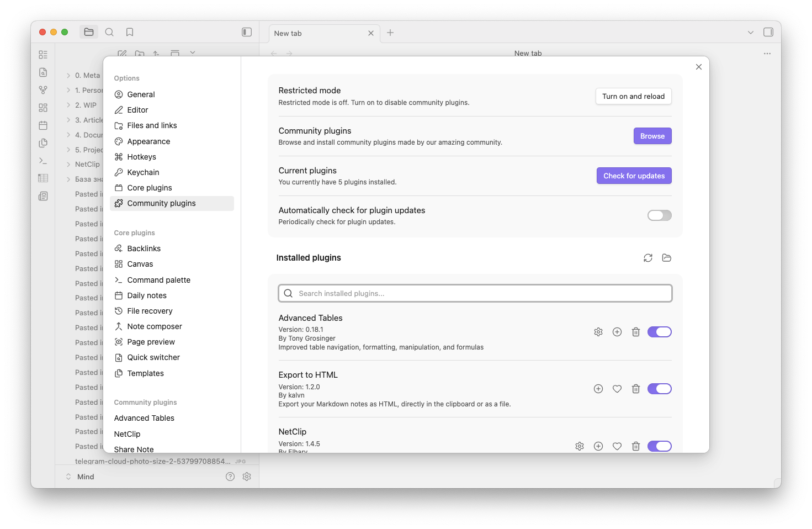The height and width of the screenshot is (529, 812).
Task: Disable the NetClip plugin toggle
Action: point(660,446)
